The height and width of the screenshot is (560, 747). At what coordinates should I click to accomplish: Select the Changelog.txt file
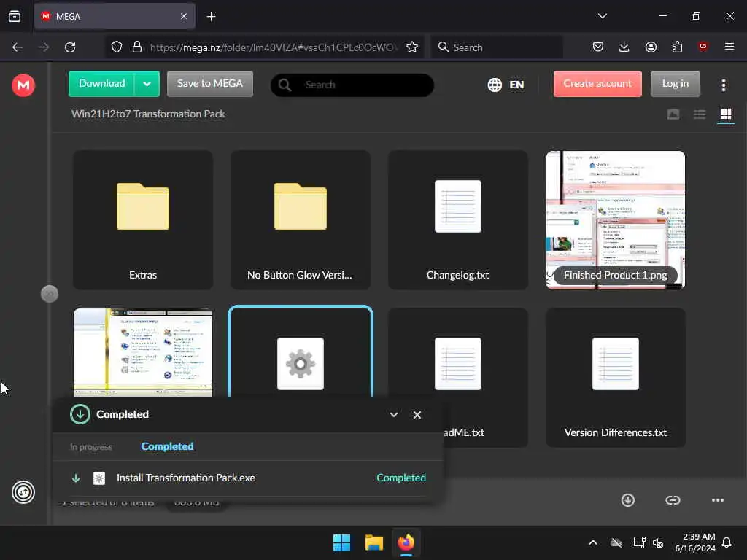tap(458, 220)
